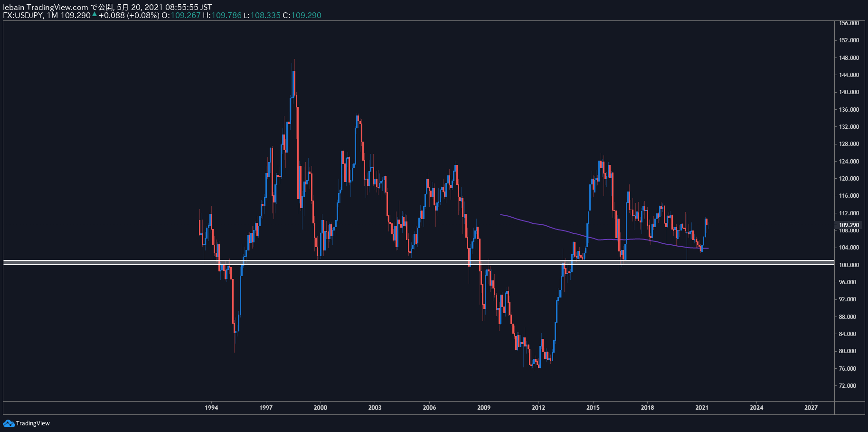Click the open value O:109.267
Screen dimensions: 868x432
[x=181, y=15]
